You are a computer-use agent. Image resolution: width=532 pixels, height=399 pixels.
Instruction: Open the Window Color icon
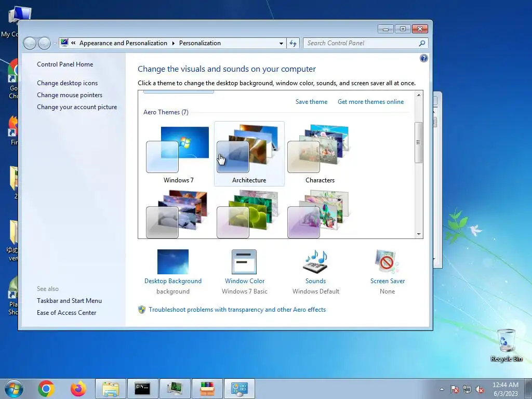(244, 262)
